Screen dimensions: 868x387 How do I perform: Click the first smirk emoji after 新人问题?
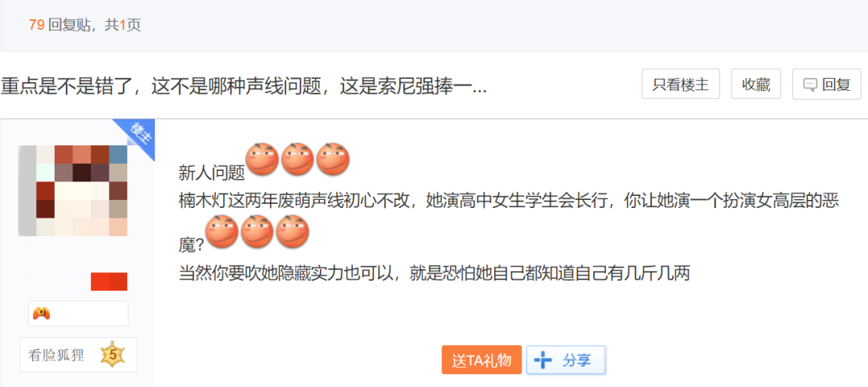tap(262, 160)
